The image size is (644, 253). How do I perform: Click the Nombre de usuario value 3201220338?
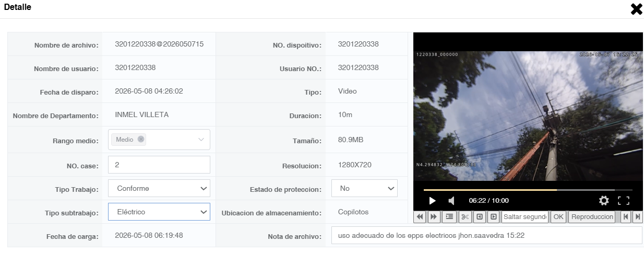135,67
